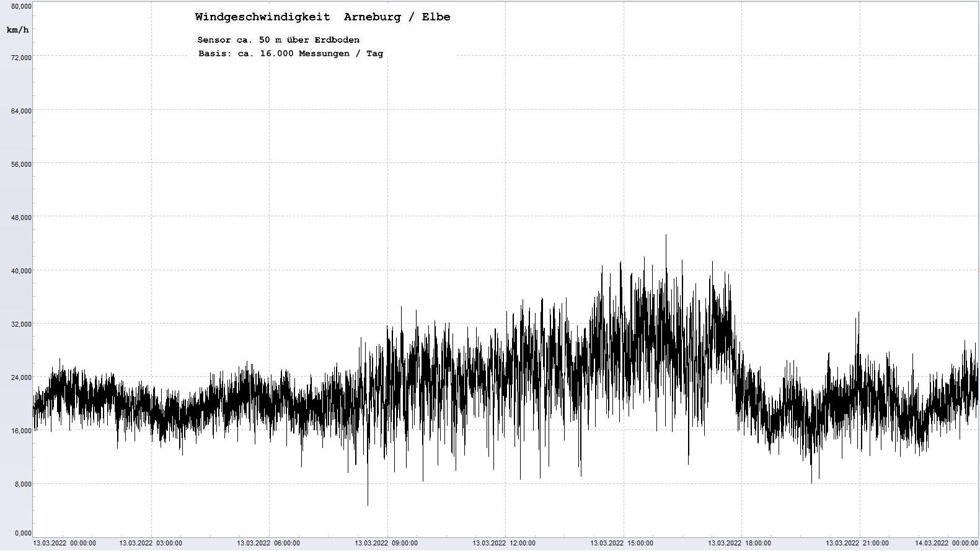Click the 80,000 y-axis label
This screenshot has height=551, width=980.
pyautogui.click(x=21, y=6)
